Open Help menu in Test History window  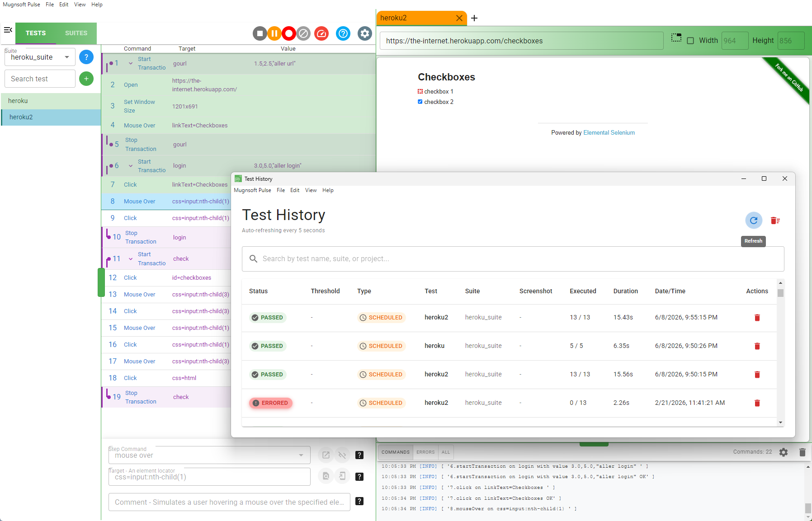pos(328,190)
